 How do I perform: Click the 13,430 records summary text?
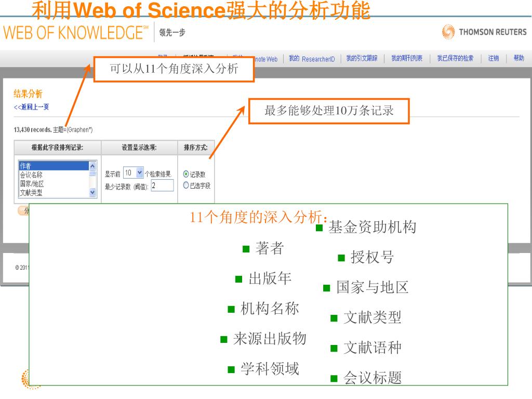click(x=53, y=129)
